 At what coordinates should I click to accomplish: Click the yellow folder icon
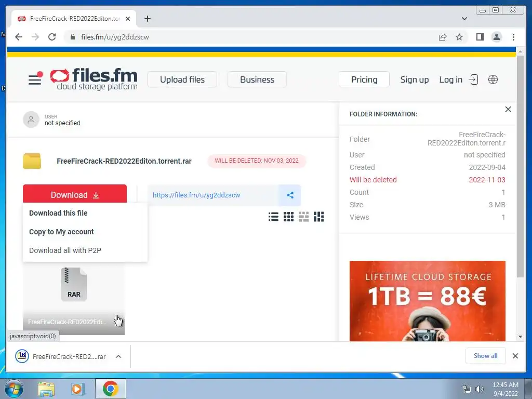tap(32, 161)
